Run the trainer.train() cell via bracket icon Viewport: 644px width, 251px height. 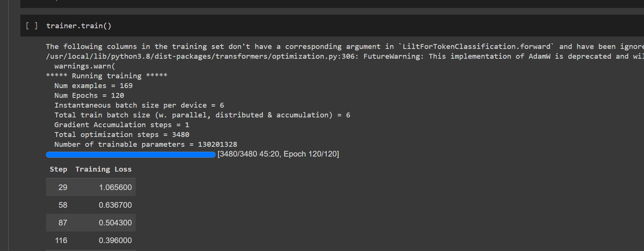[x=32, y=26]
